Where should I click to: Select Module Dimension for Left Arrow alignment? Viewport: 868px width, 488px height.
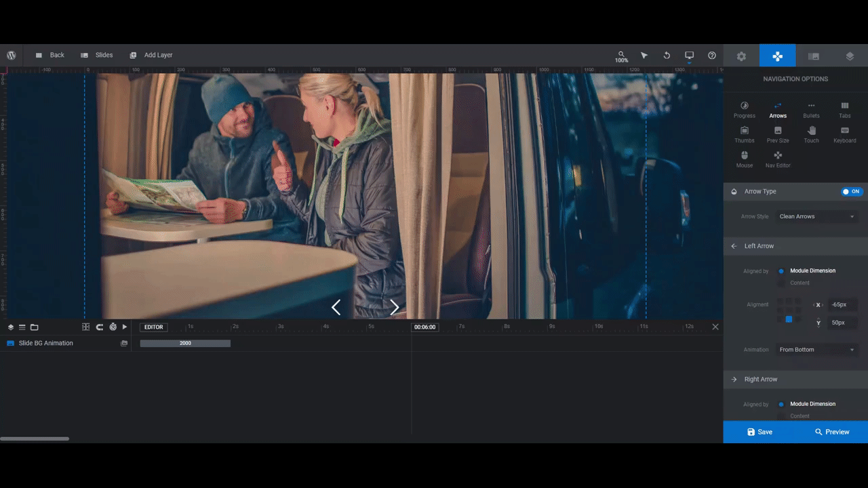coord(781,271)
